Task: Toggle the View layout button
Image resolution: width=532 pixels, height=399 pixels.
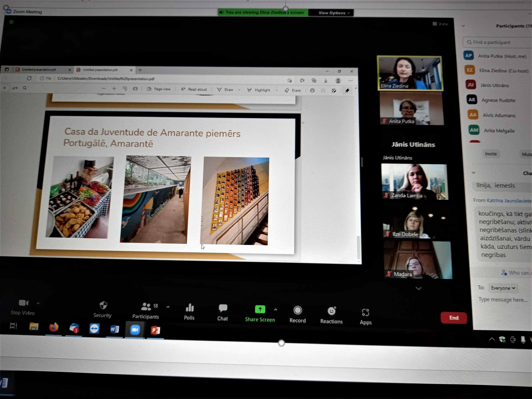Action: click(440, 24)
